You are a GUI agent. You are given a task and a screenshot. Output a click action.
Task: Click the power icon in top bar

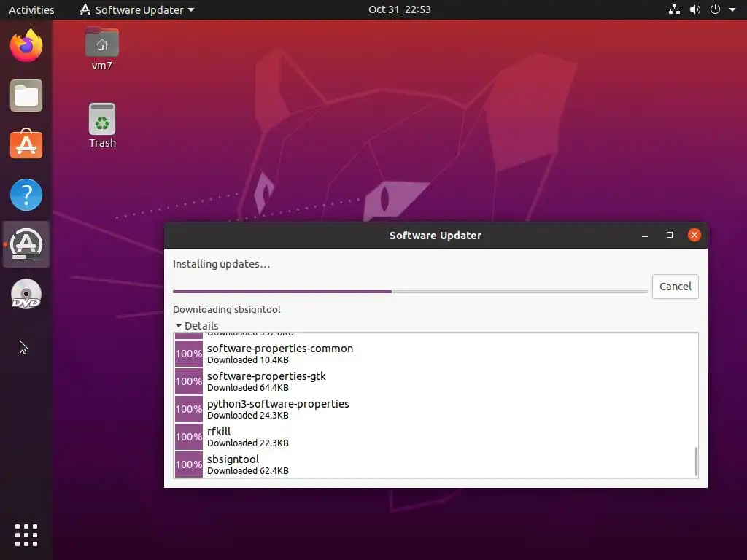[x=715, y=9]
